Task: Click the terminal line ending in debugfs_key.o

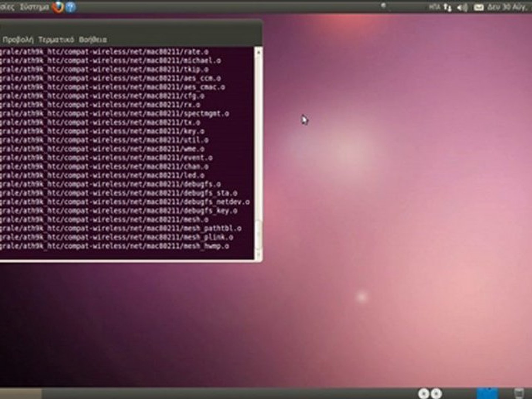Action: tap(119, 211)
